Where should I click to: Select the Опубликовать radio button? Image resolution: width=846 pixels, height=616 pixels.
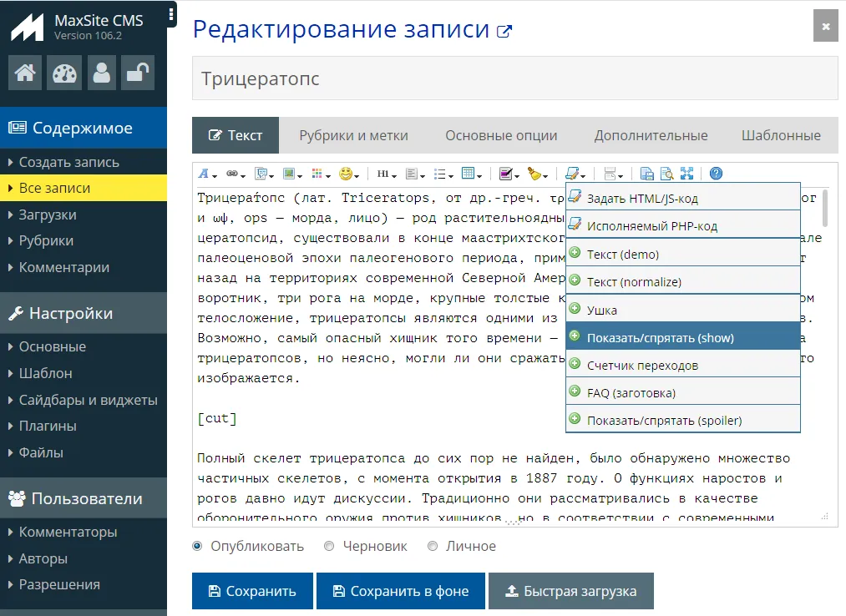198,546
